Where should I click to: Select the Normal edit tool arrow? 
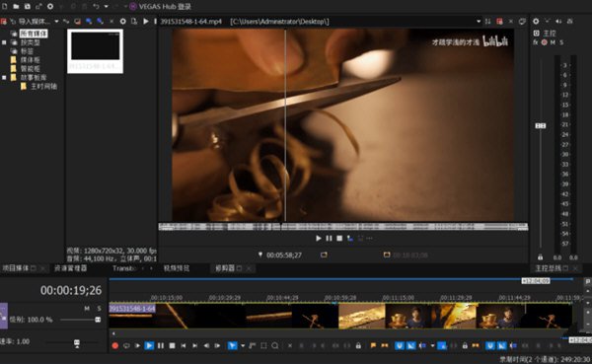(233, 345)
